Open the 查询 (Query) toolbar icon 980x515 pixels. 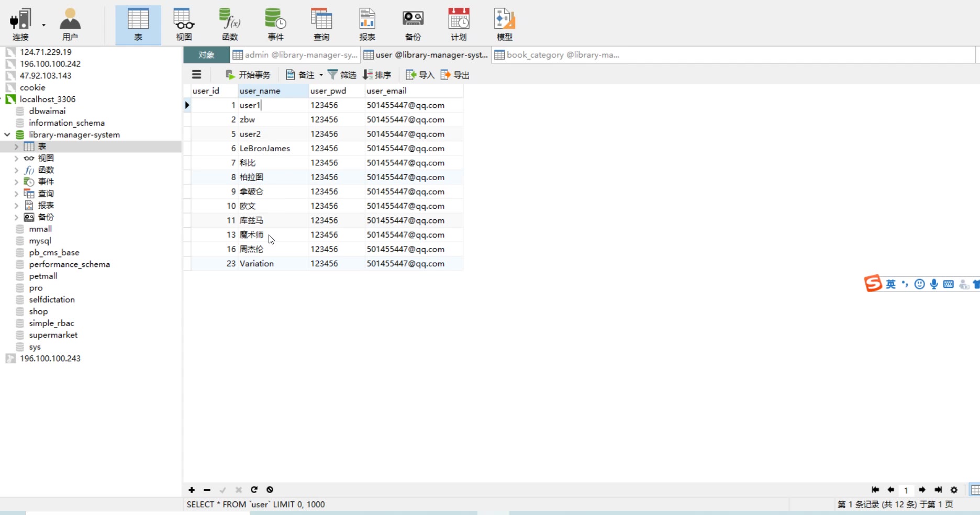[321, 24]
